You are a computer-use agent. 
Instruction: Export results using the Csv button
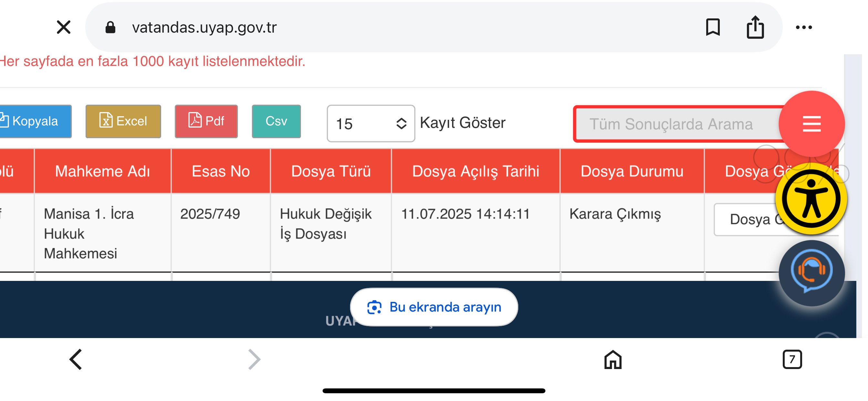coord(276,121)
